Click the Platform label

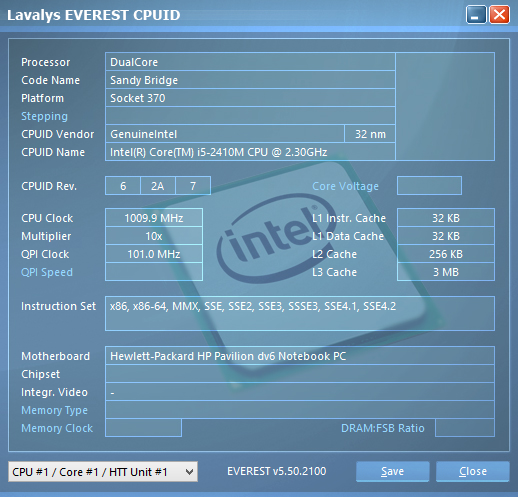click(x=42, y=98)
